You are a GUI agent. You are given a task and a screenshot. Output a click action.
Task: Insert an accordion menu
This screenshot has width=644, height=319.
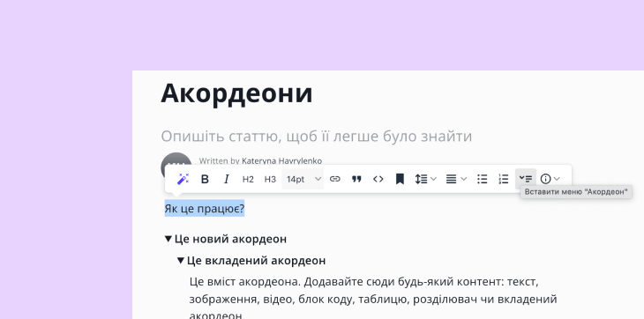526,179
